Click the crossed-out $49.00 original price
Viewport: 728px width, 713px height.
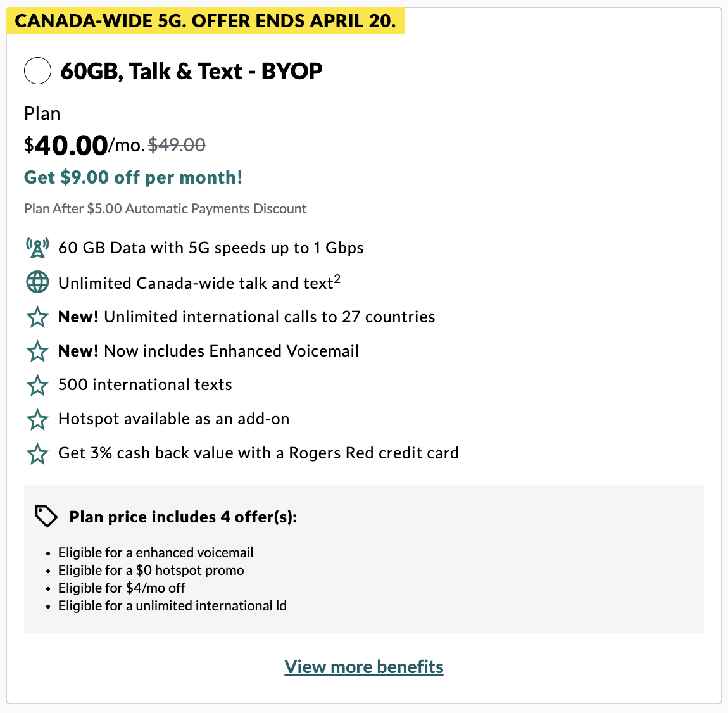coord(177,146)
